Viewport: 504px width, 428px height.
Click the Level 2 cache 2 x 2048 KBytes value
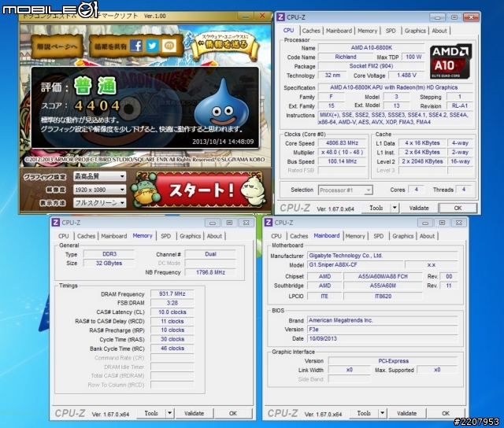[x=422, y=161]
